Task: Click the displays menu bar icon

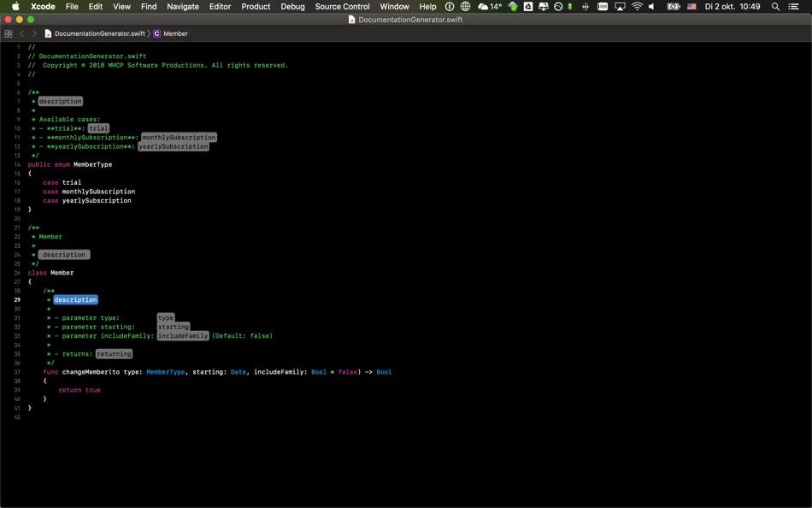Action: pyautogui.click(x=544, y=6)
